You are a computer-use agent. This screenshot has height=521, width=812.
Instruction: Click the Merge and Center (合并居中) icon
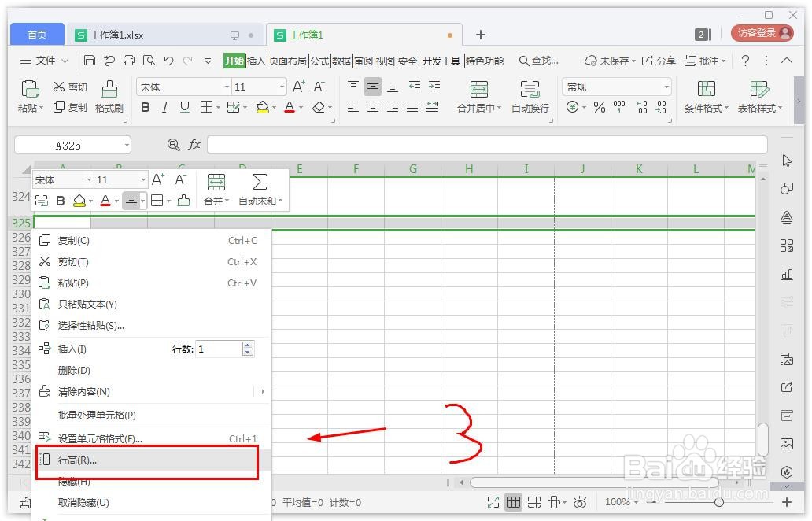478,89
